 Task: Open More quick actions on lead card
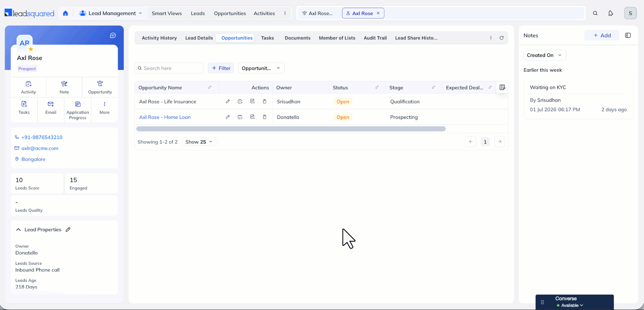(x=104, y=108)
